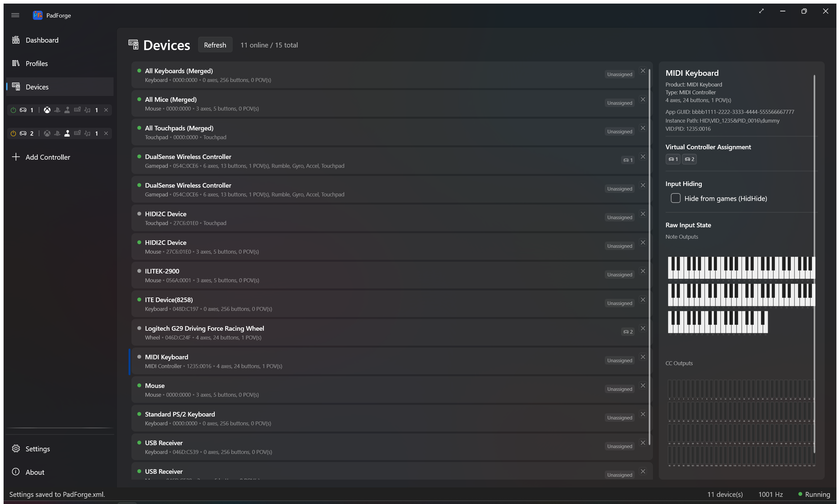
Task: Remove the Standard PS/2 Keyboard device
Action: click(x=643, y=414)
